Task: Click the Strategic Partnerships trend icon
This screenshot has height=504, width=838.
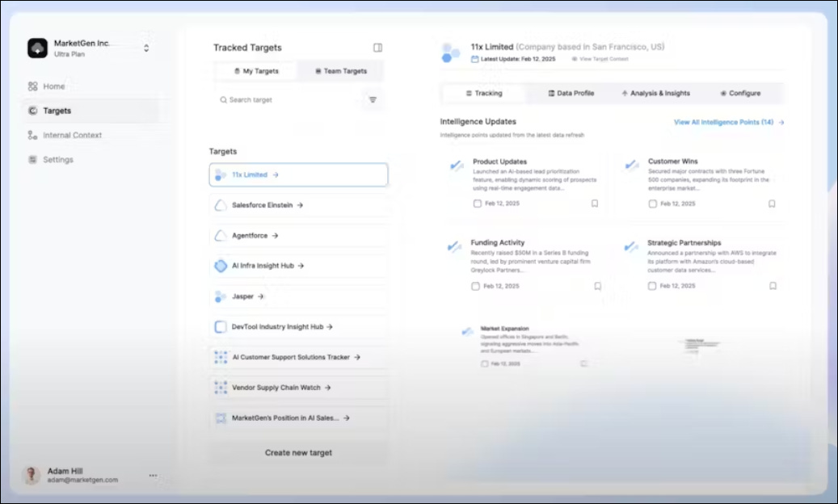Action: [631, 246]
